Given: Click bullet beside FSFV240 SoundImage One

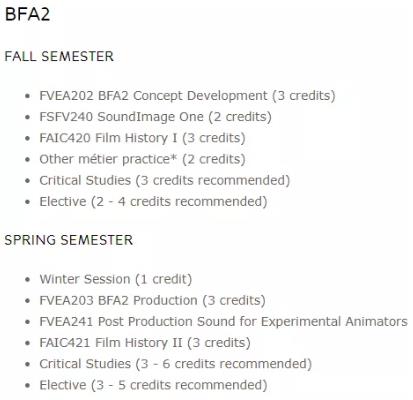Looking at the screenshot, I should click(x=28, y=118).
